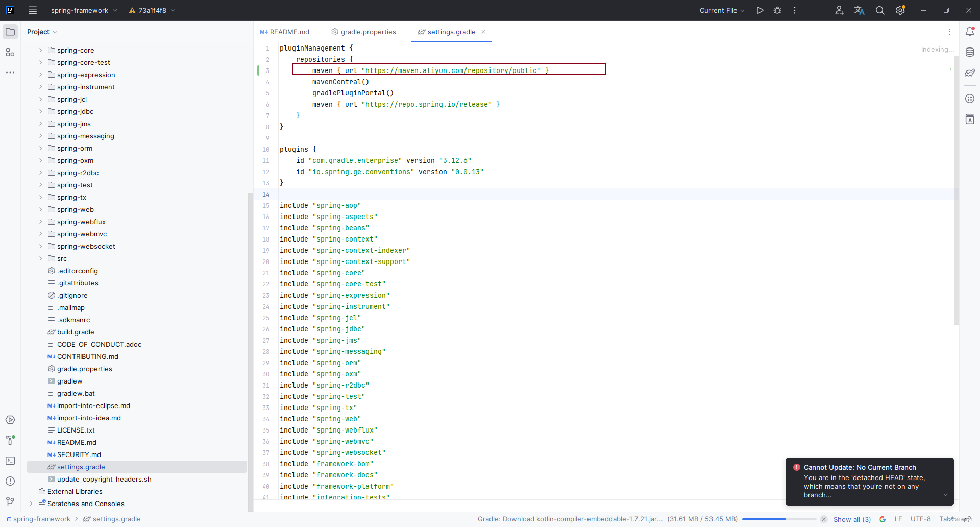Select External Libraries node
The width and height of the screenshot is (980, 527).
75,491
